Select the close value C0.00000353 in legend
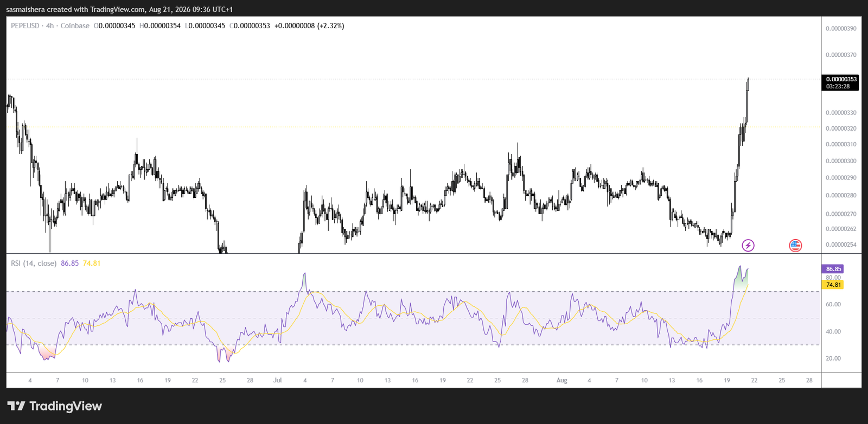This screenshot has height=424, width=868. pyautogui.click(x=250, y=25)
